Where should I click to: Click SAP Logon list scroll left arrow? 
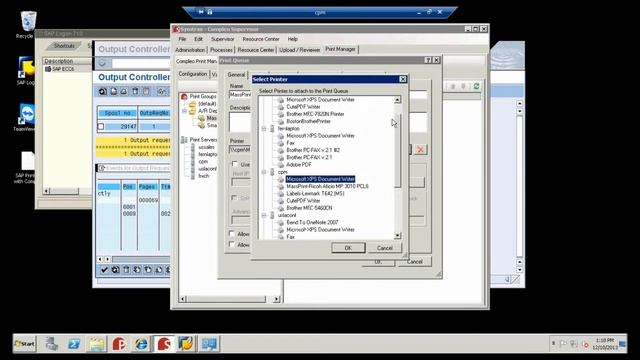[46, 191]
